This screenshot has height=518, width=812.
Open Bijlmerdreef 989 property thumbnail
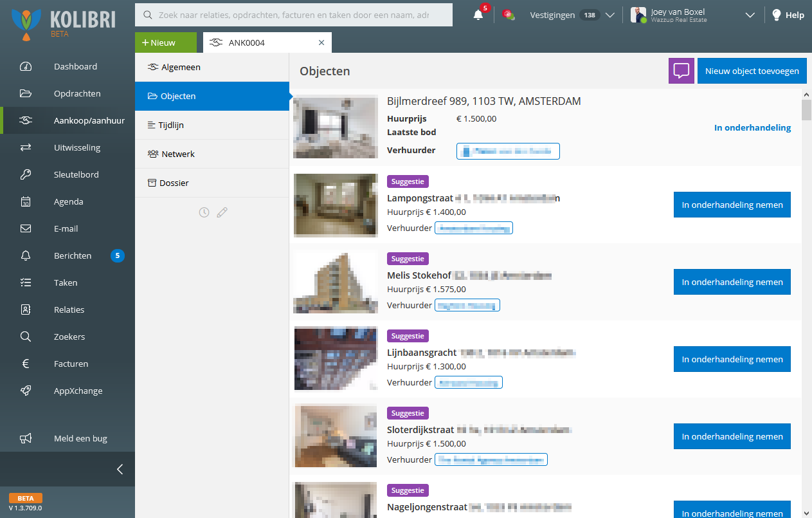pyautogui.click(x=336, y=127)
